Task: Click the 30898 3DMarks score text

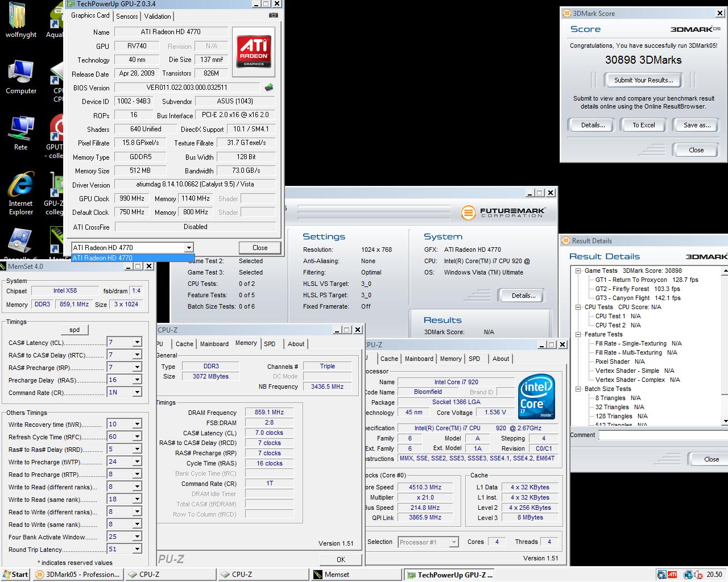Action: click(x=643, y=60)
